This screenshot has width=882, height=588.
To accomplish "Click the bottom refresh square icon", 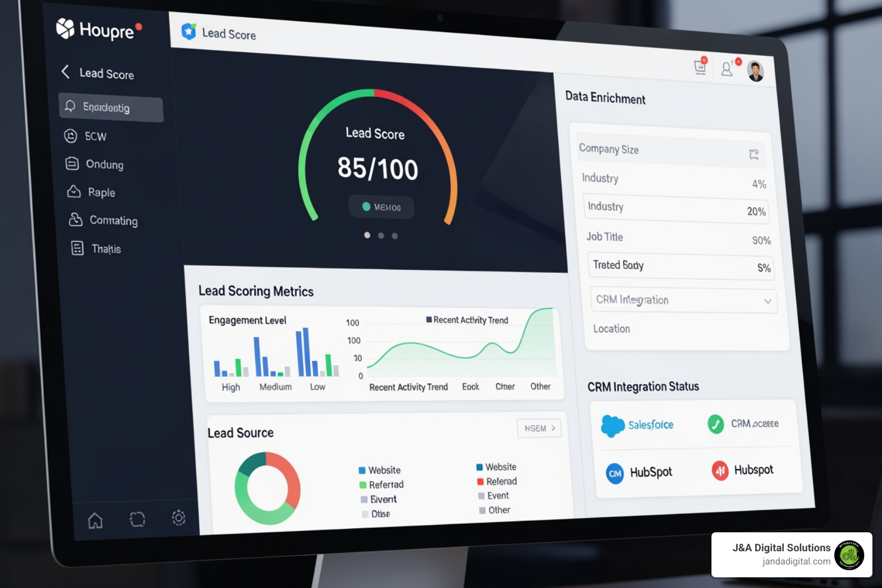I will (137, 519).
